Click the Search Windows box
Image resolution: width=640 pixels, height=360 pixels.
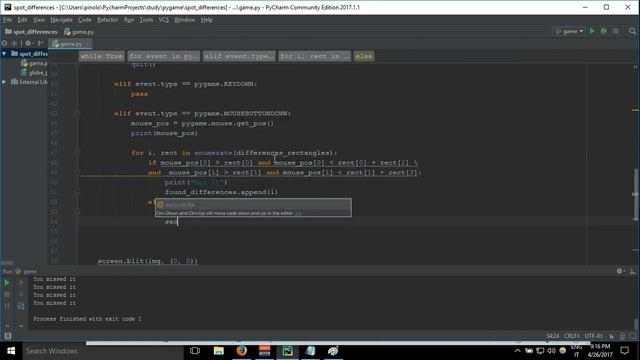103,351
